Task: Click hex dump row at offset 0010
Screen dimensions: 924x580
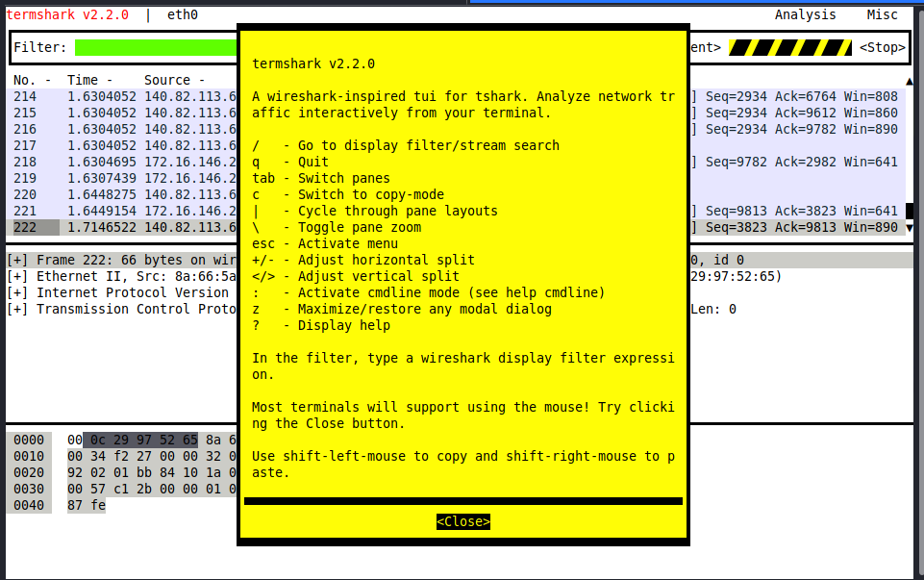Action: click(x=29, y=456)
